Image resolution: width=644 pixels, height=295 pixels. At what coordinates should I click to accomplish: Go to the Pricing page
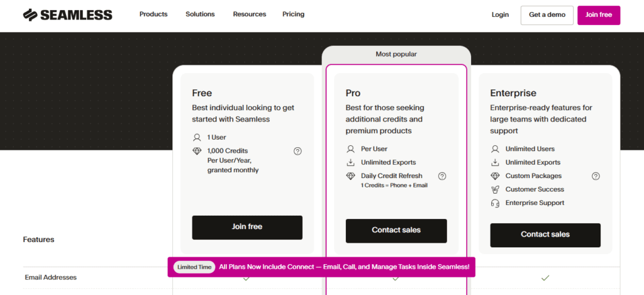pos(293,14)
